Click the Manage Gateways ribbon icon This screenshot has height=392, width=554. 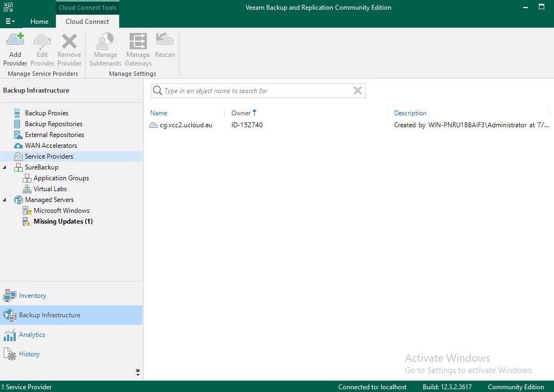tap(138, 42)
